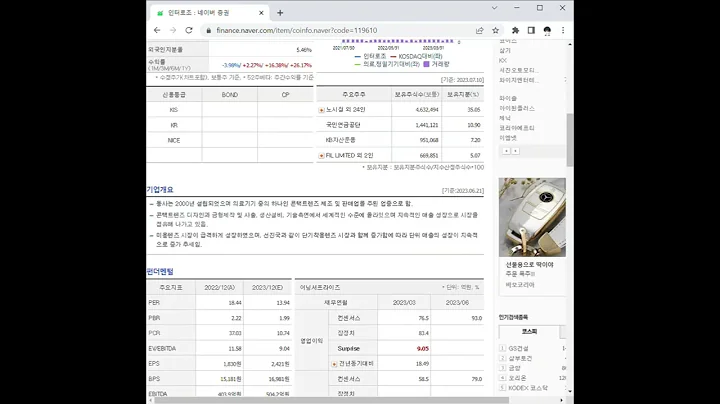This screenshot has width=720, height=404.
Task: Open the 선물용으로 딱이야 ad headline
Action: [x=529, y=265]
